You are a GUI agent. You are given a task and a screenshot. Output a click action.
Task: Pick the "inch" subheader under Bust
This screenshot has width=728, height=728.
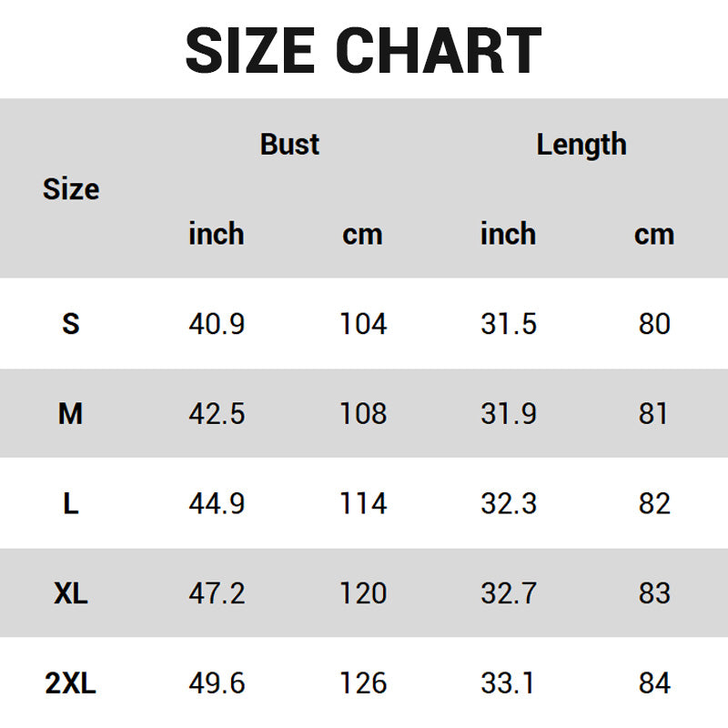point(217,234)
